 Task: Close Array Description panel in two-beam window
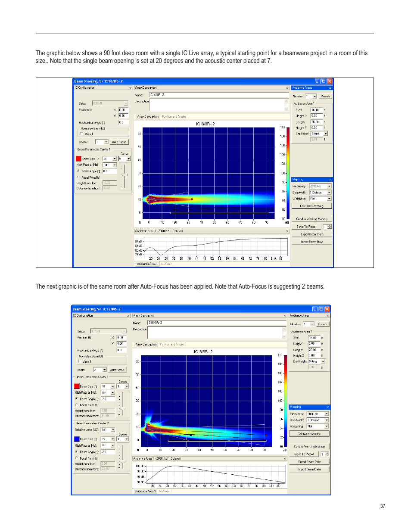285,316
